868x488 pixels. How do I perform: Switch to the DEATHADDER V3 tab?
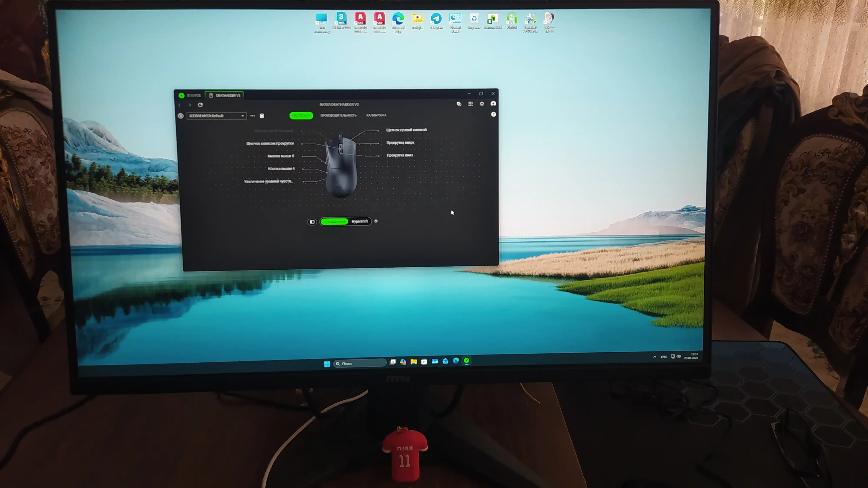(224, 95)
